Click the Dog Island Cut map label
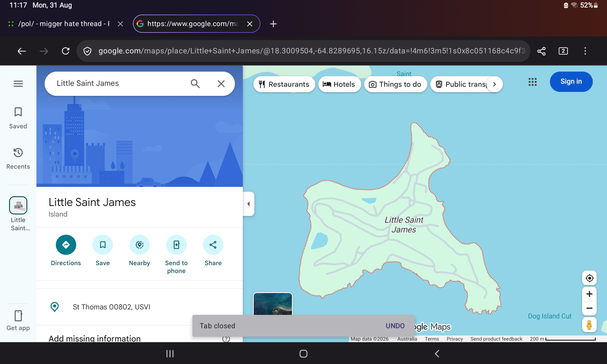 [x=550, y=316]
